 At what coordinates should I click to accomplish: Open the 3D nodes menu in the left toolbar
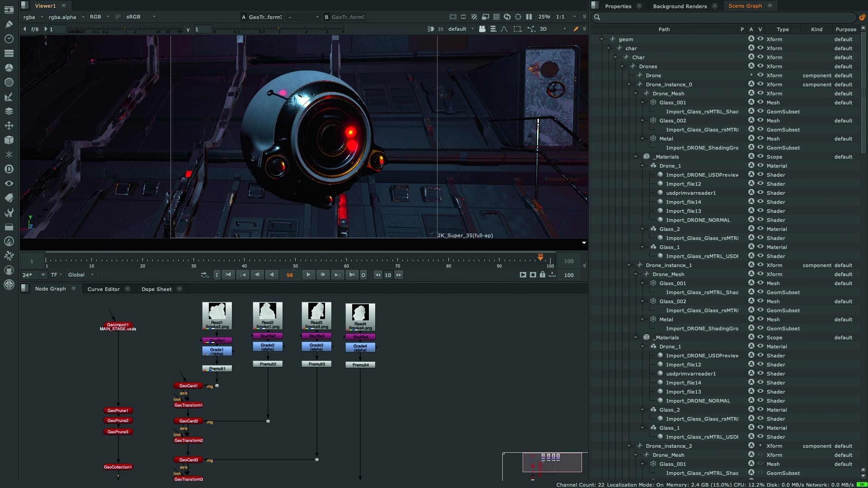(9, 140)
